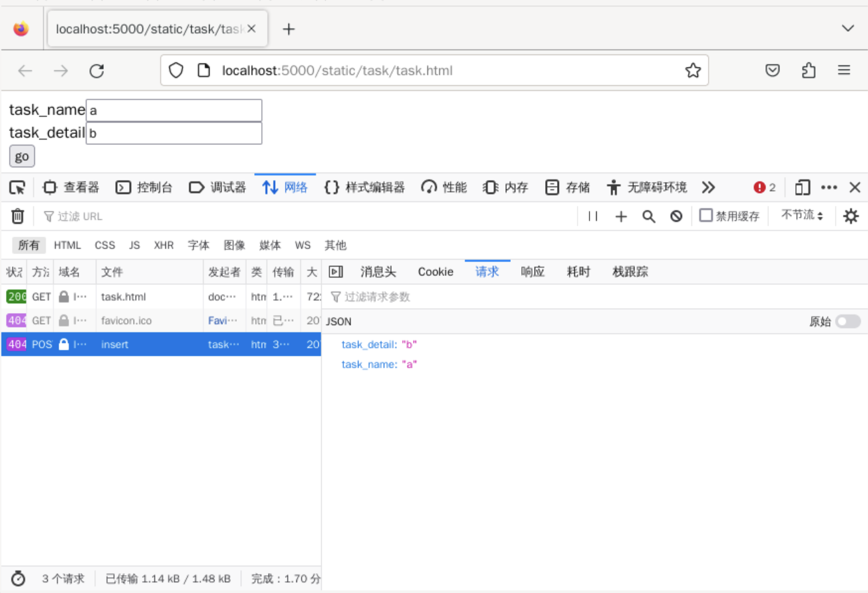Select the task.html request row
868x593 pixels.
tap(161, 297)
